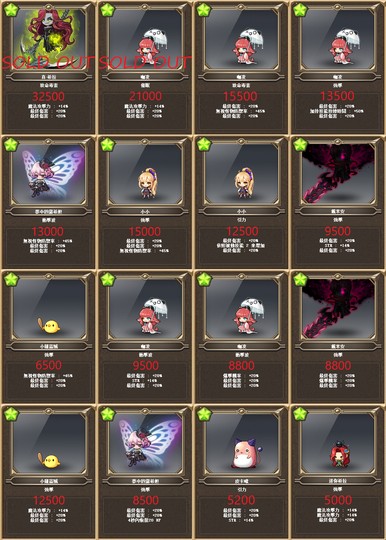
Task: Click the green star on the 5000 card
Action: tap(300, 414)
